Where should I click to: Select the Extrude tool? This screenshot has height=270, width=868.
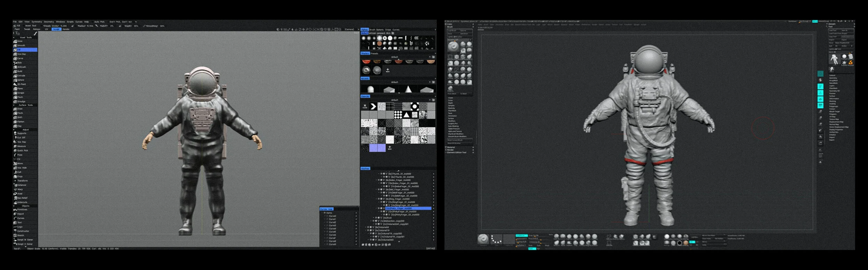pos(25,75)
